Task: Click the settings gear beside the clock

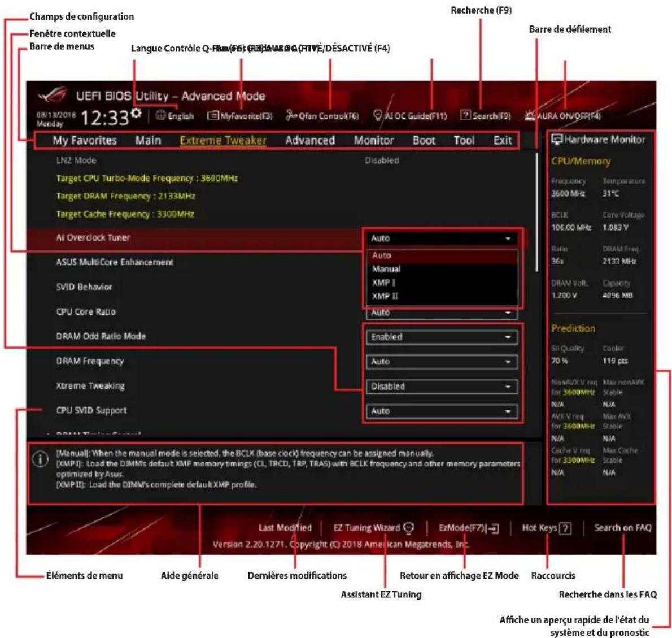Action: (x=136, y=113)
